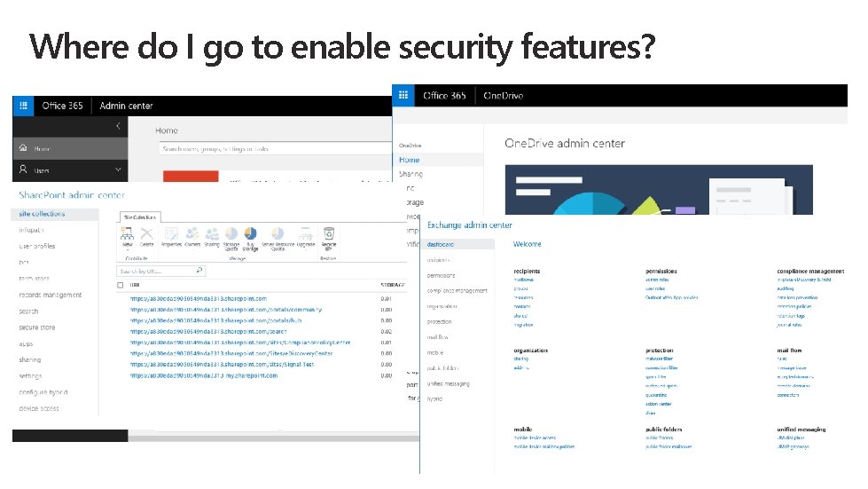Open the portals/hub site collection URL
Image resolution: width=868 pixels, height=489 pixels.
216,320
